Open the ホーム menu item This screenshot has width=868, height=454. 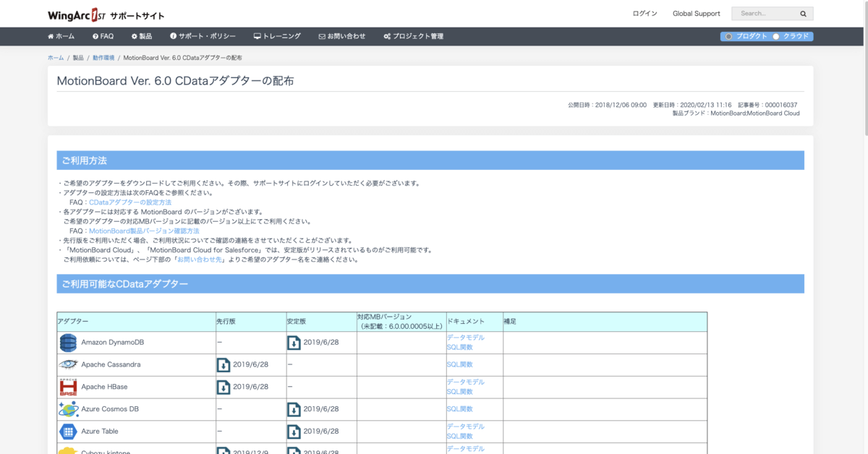61,36
